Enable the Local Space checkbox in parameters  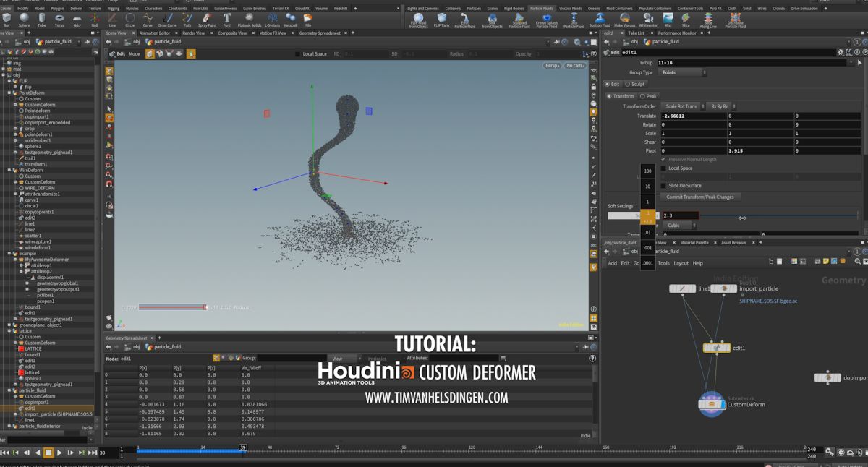(663, 168)
